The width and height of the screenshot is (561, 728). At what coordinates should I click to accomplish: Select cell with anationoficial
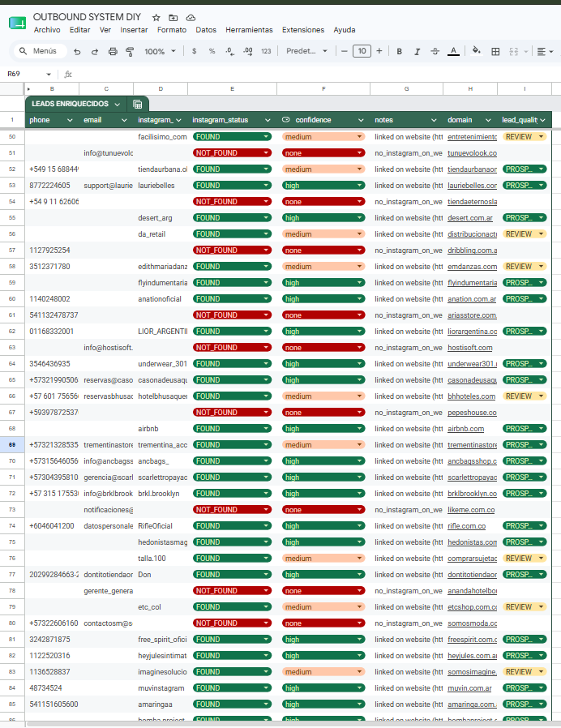[161, 299]
